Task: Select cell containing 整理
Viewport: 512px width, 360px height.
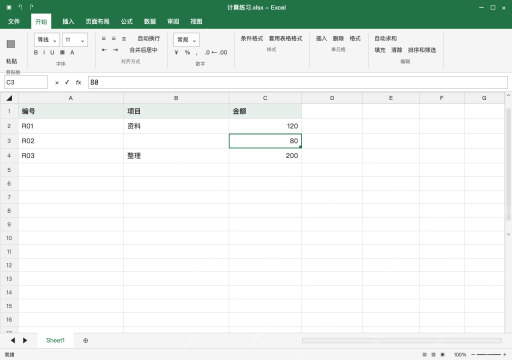Action: tap(176, 156)
